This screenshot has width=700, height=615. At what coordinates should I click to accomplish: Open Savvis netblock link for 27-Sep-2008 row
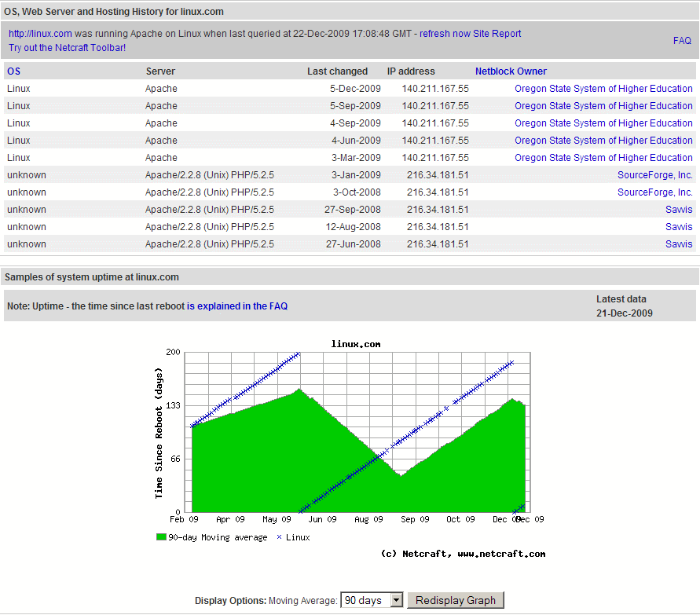point(679,210)
